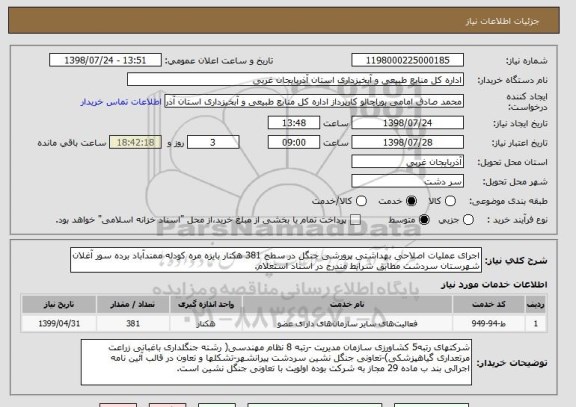The width and height of the screenshot is (576, 407).
Task: Click the شرح کلی نیاز description box
Action: tap(276, 260)
